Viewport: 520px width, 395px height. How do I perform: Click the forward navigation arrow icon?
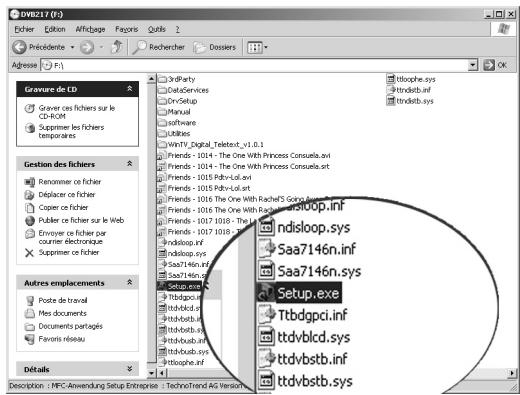tap(87, 47)
